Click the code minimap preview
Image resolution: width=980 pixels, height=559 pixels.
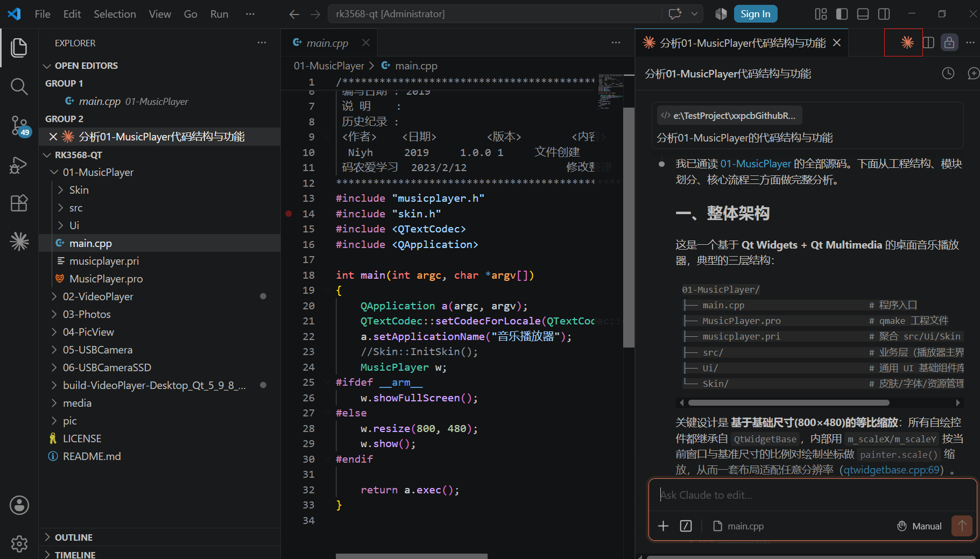[610, 91]
